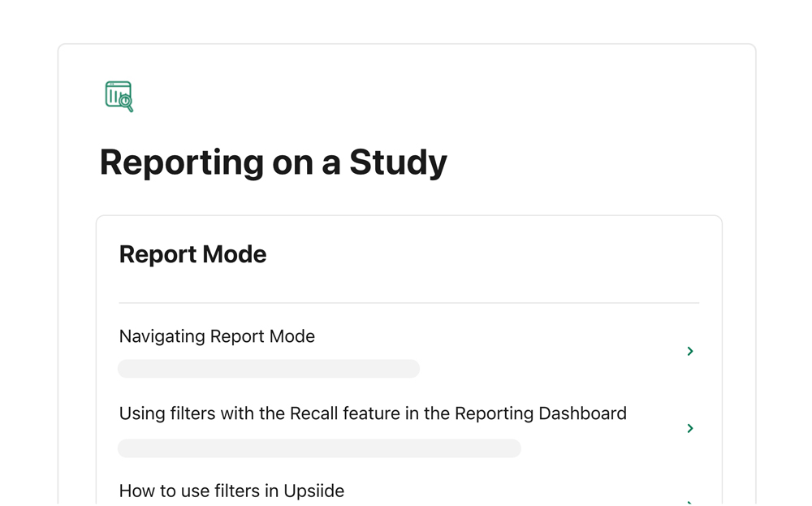Click the Reporting on a Study chart icon
The height and width of the screenshot is (506, 812).
pos(119,96)
